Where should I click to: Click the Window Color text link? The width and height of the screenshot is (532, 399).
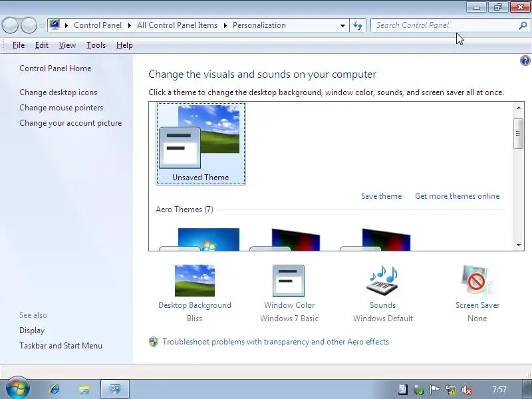coord(289,305)
